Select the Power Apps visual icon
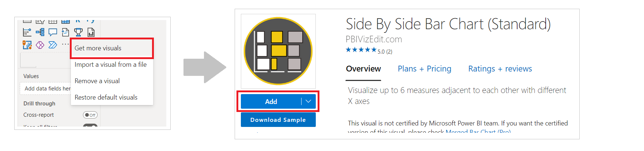 click(40, 45)
